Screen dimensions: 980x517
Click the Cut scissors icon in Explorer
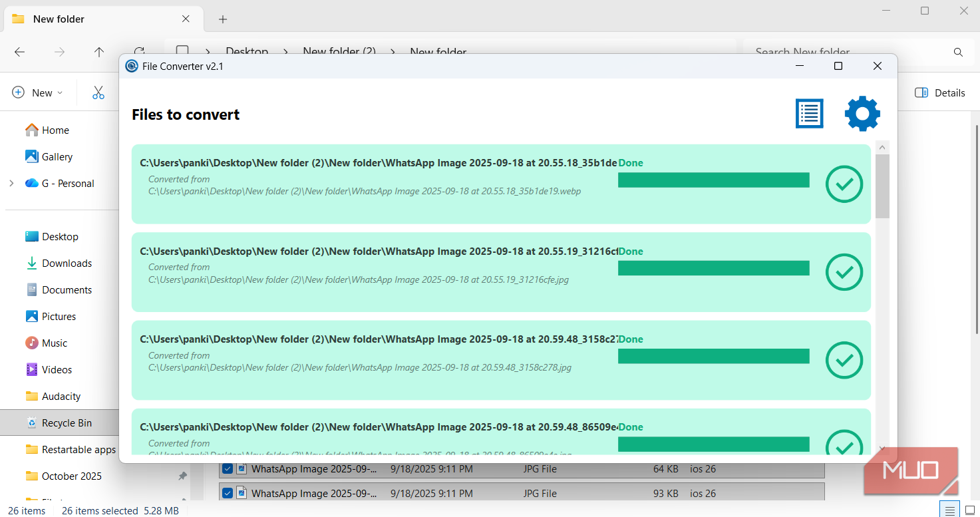tap(98, 92)
